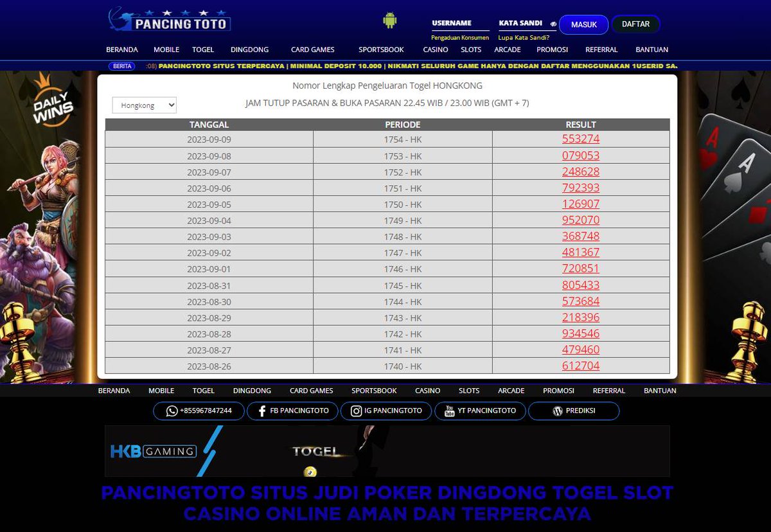Open ARCADE in footer menu
Screen dimensions: 771x532
(511, 391)
